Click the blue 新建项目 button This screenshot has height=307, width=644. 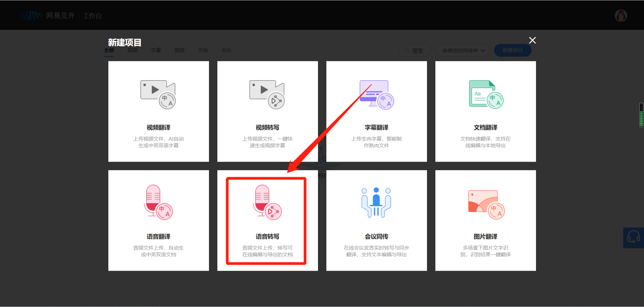point(513,50)
